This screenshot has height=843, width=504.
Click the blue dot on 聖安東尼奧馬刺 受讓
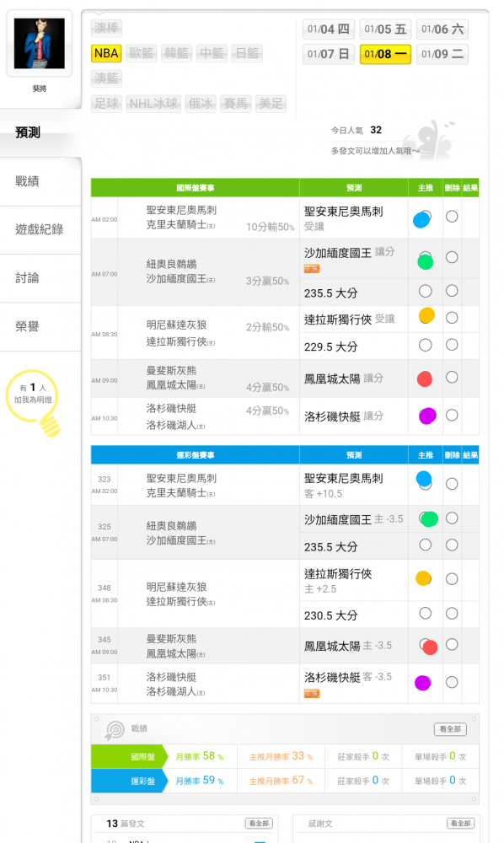click(421, 220)
